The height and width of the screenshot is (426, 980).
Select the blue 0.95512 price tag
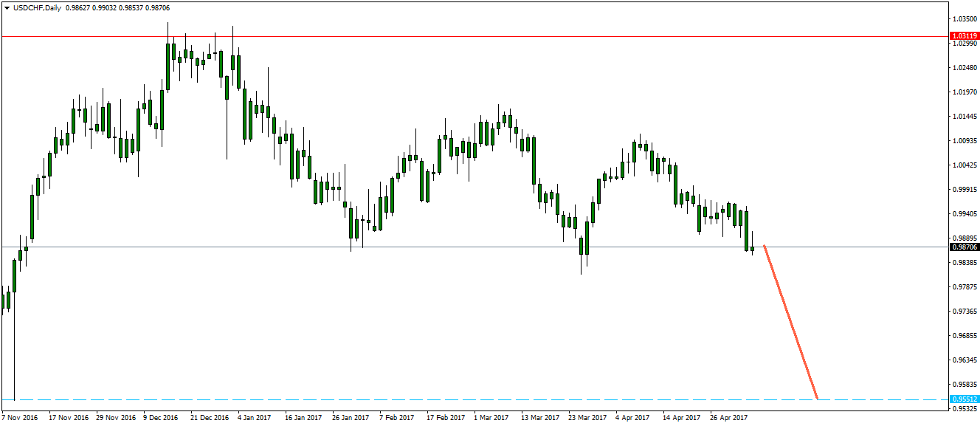tap(965, 399)
